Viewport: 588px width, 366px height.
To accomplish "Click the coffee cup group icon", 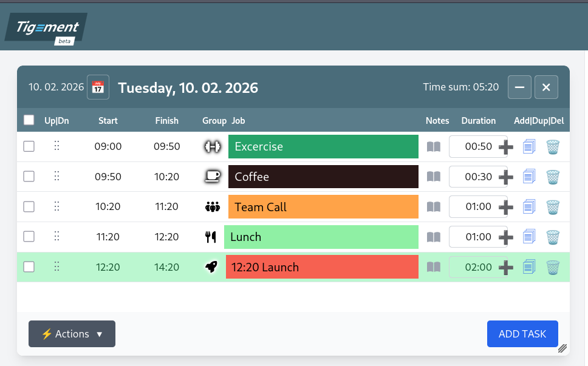I will tap(212, 176).
